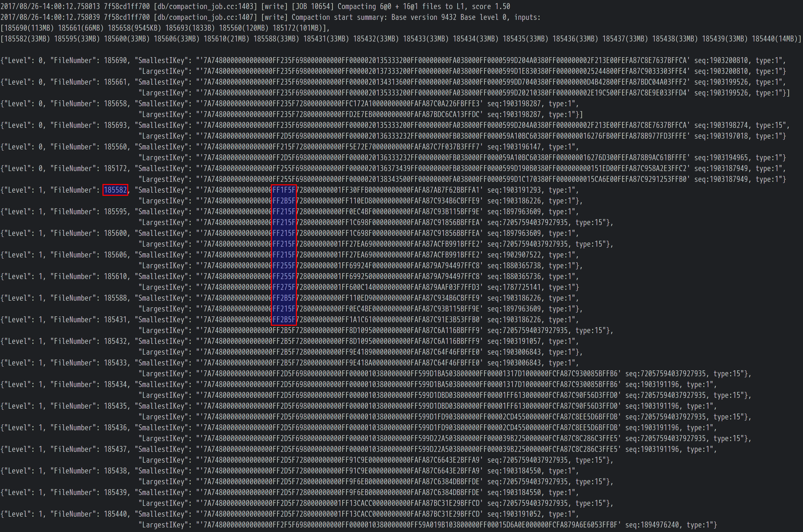Viewport: 803px width, 532px height.
Task: Click the "db/compaction_job.cc:1403" source reference
Action: pos(206,7)
